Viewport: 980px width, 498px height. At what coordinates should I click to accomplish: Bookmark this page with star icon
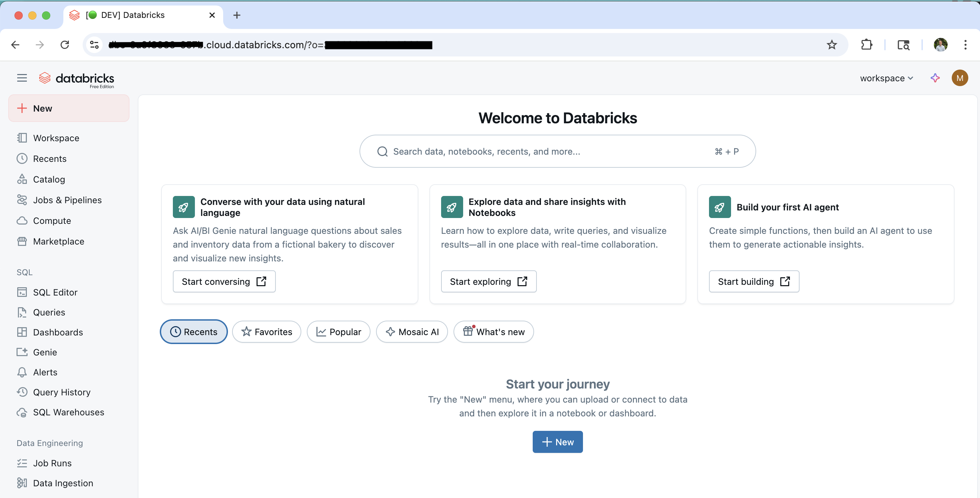pyautogui.click(x=832, y=45)
